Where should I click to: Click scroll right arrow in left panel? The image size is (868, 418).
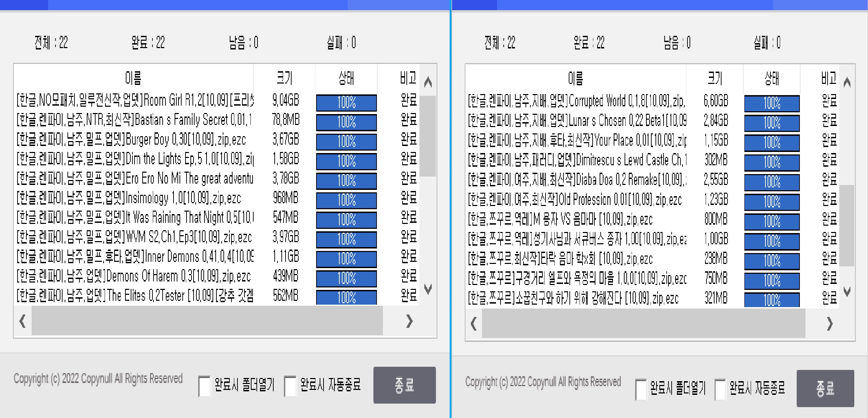(x=409, y=321)
